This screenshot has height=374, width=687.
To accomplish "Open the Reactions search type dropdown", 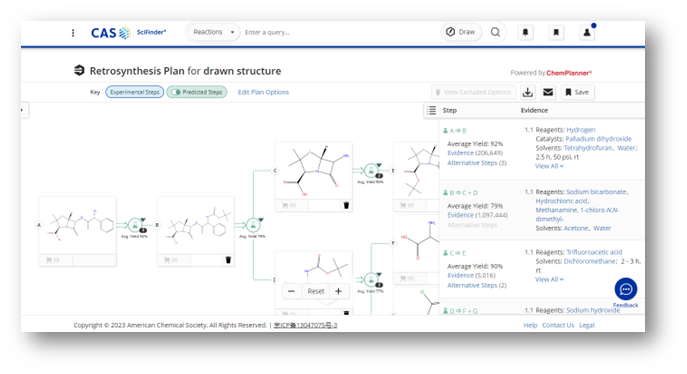I will point(214,32).
